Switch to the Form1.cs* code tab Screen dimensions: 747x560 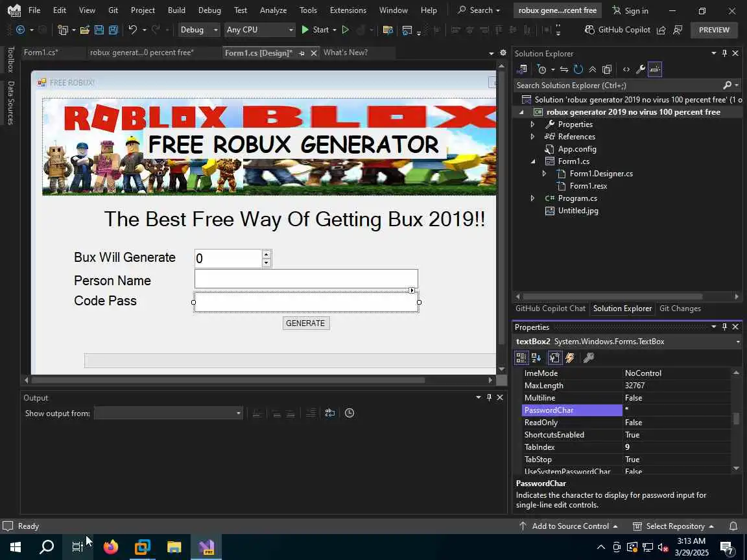41,52
